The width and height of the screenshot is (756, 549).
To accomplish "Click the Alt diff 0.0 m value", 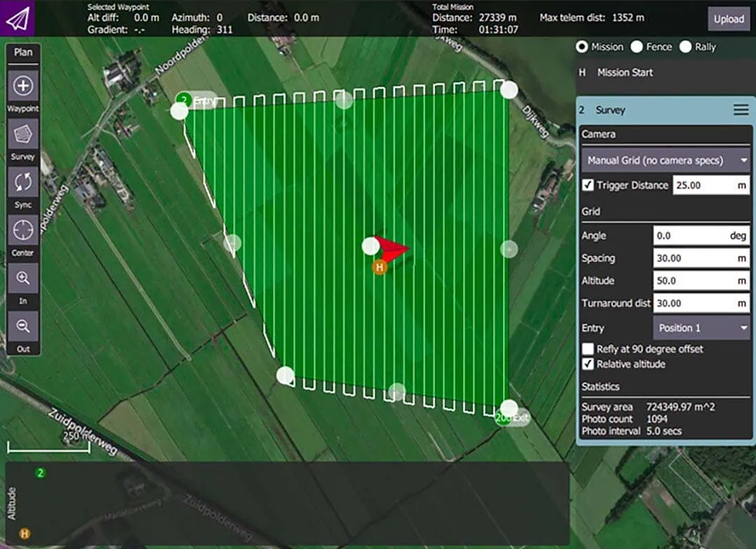I will [146, 18].
